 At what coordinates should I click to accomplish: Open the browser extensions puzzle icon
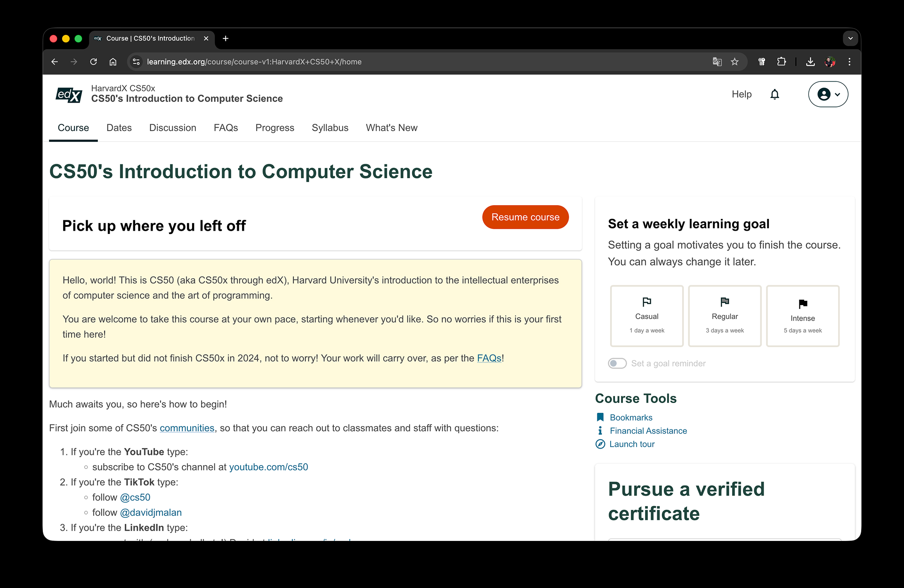click(x=782, y=62)
